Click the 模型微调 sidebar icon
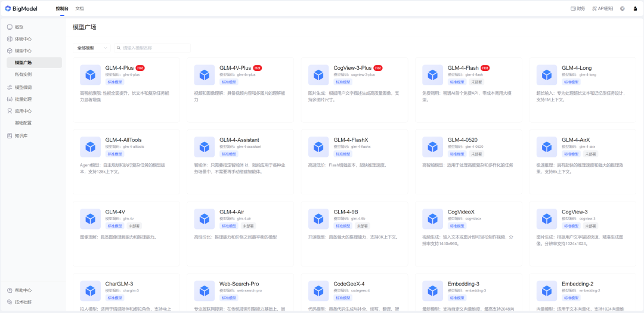This screenshot has height=313, width=644. pyautogui.click(x=10, y=88)
